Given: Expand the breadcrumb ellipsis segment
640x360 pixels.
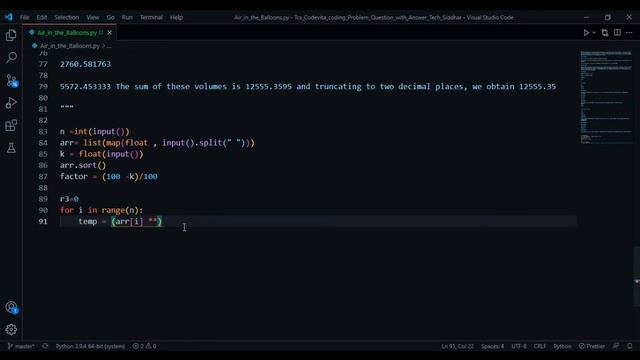Looking at the screenshot, I should click(109, 46).
